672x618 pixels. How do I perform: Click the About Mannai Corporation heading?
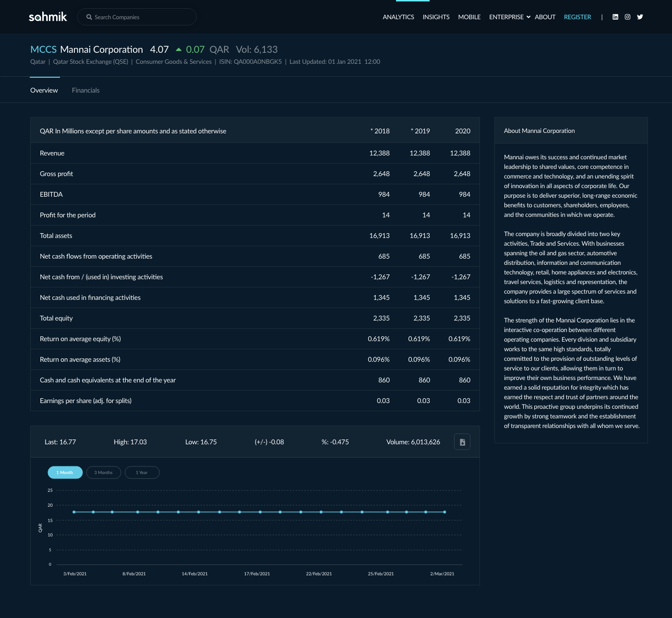pos(540,131)
